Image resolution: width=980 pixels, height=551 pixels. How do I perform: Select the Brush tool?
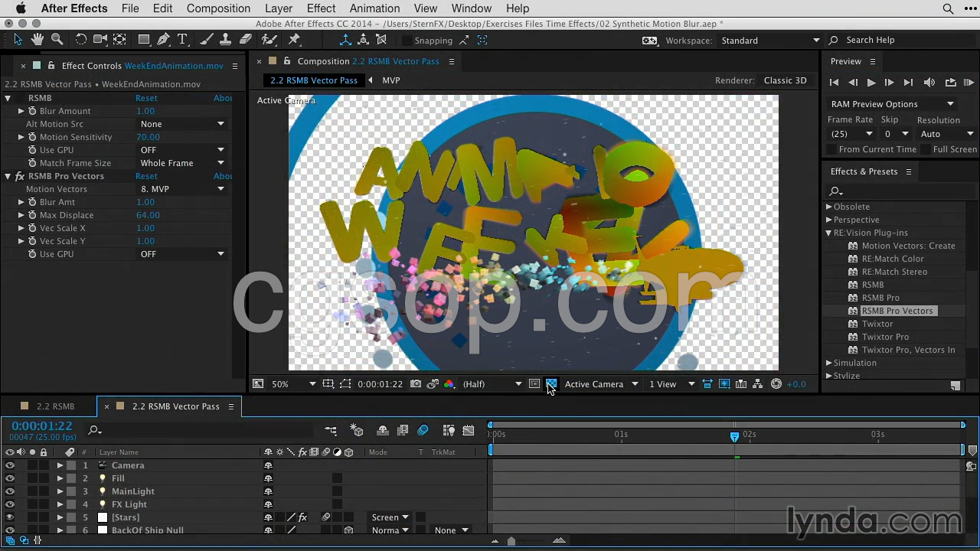pyautogui.click(x=207, y=40)
